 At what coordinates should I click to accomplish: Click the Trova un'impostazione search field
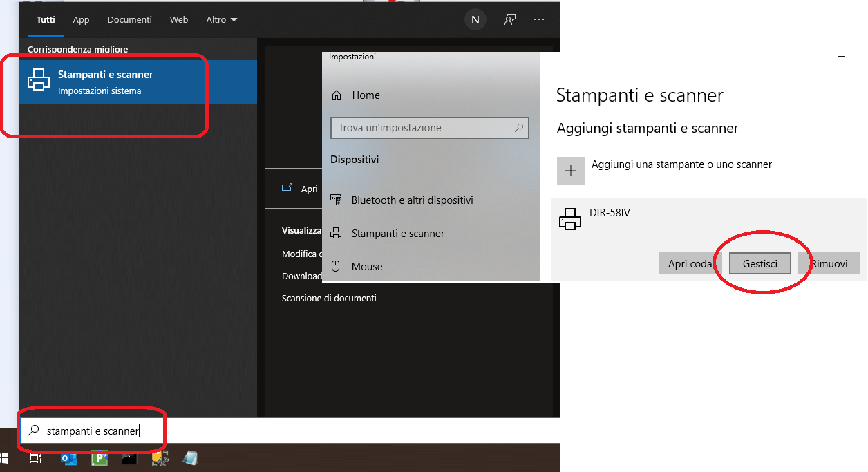(423, 128)
